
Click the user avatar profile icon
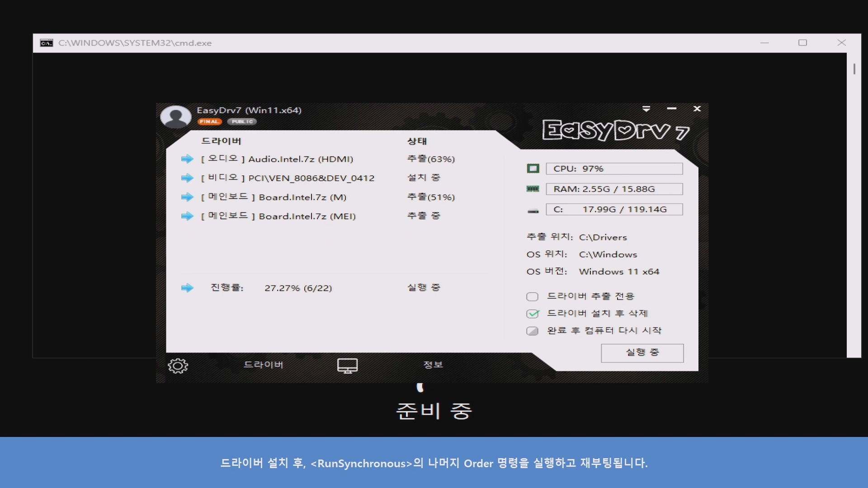176,117
